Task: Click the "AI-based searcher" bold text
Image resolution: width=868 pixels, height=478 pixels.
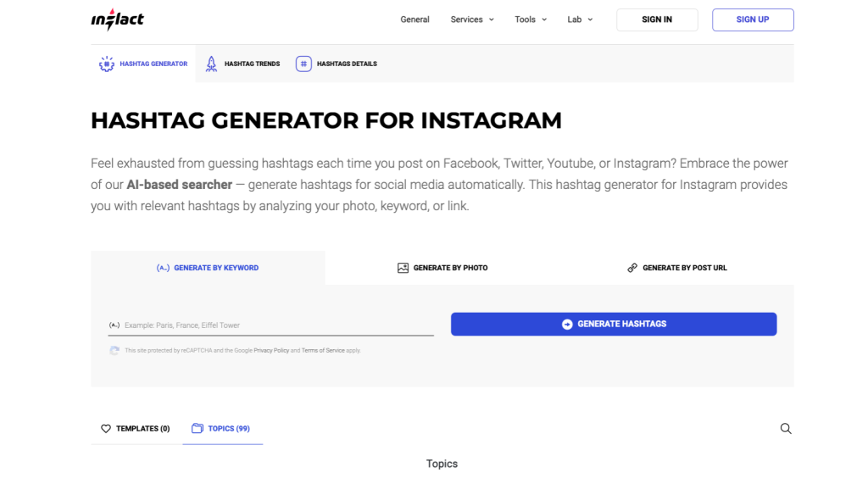Action: [180, 185]
